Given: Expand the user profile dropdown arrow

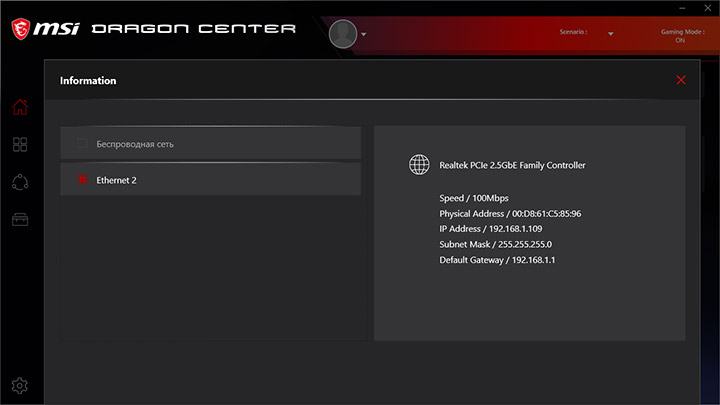Looking at the screenshot, I should click(x=364, y=34).
